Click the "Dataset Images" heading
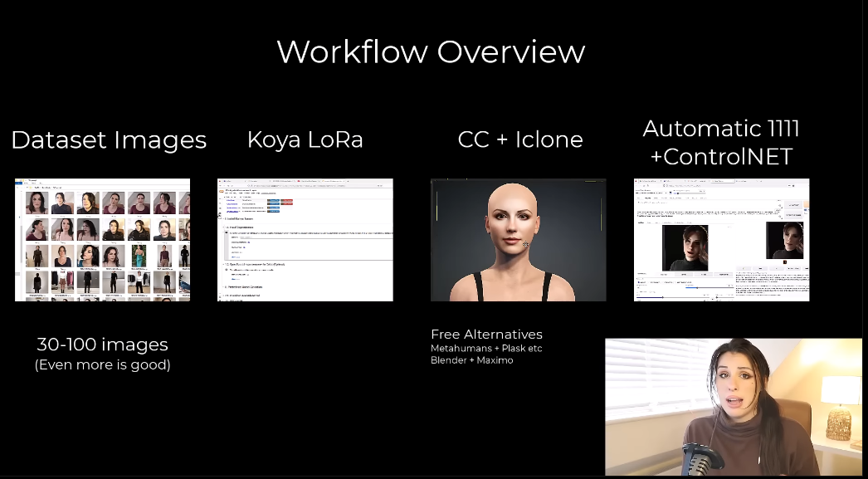This screenshot has height=479, width=868. (109, 139)
